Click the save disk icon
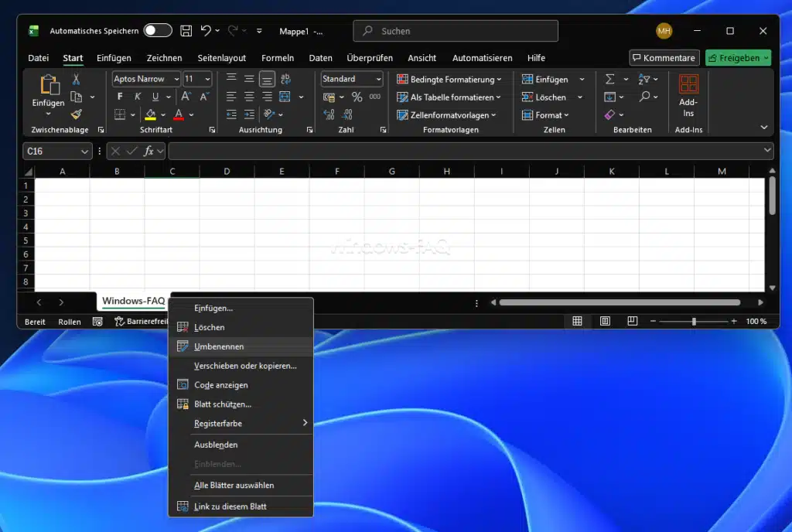Image resolution: width=792 pixels, height=532 pixels. click(x=186, y=31)
